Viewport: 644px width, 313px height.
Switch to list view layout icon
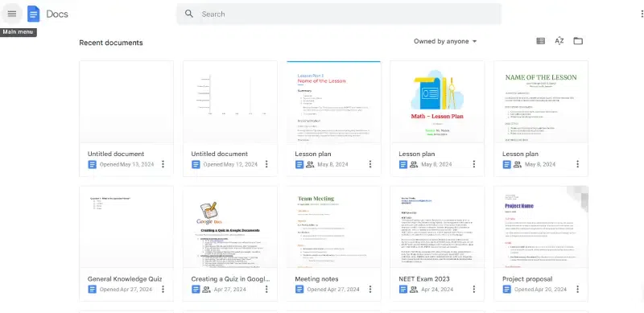click(540, 41)
